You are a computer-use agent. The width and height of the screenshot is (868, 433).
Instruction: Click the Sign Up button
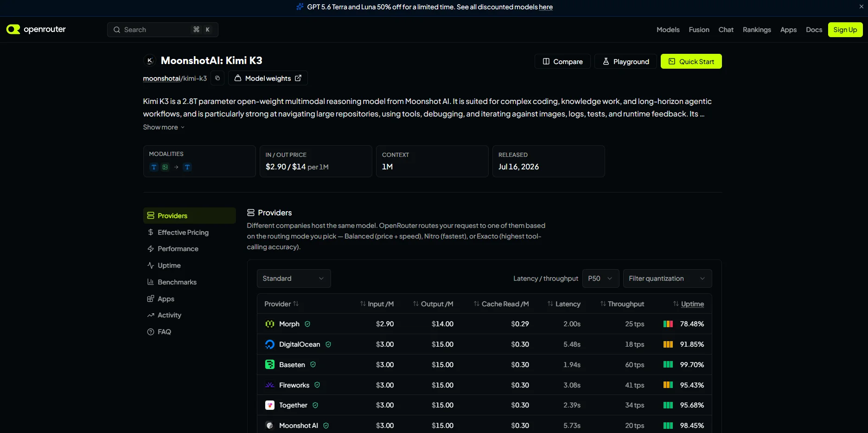click(x=845, y=30)
